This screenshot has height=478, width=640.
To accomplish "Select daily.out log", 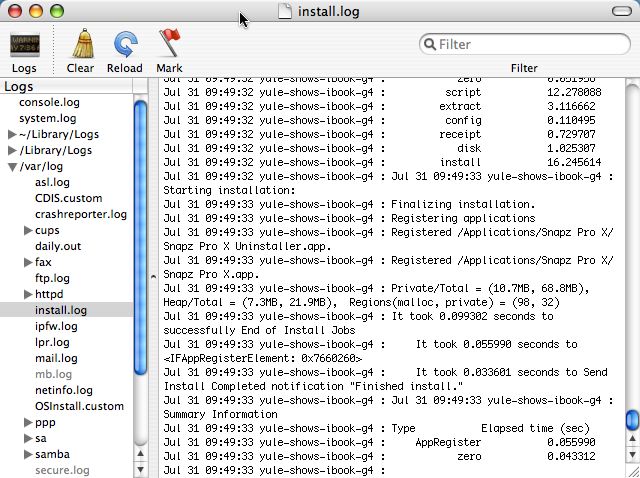I will coord(58,247).
